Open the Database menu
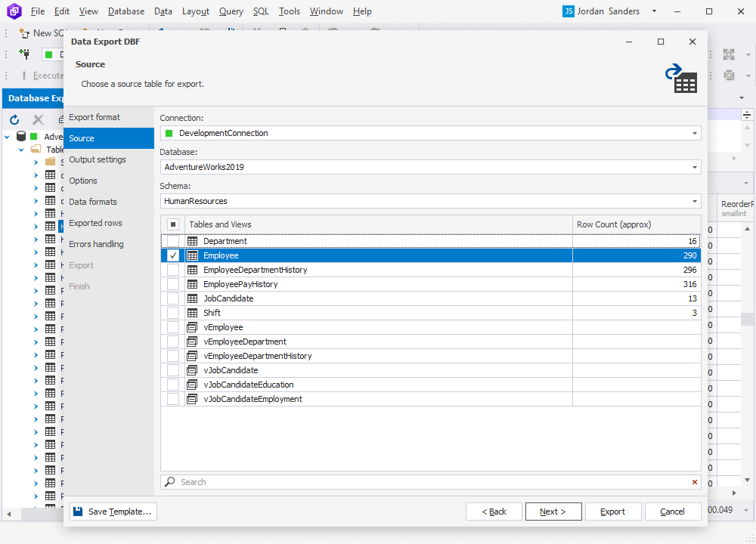Image resolution: width=756 pixels, height=544 pixels. point(125,11)
